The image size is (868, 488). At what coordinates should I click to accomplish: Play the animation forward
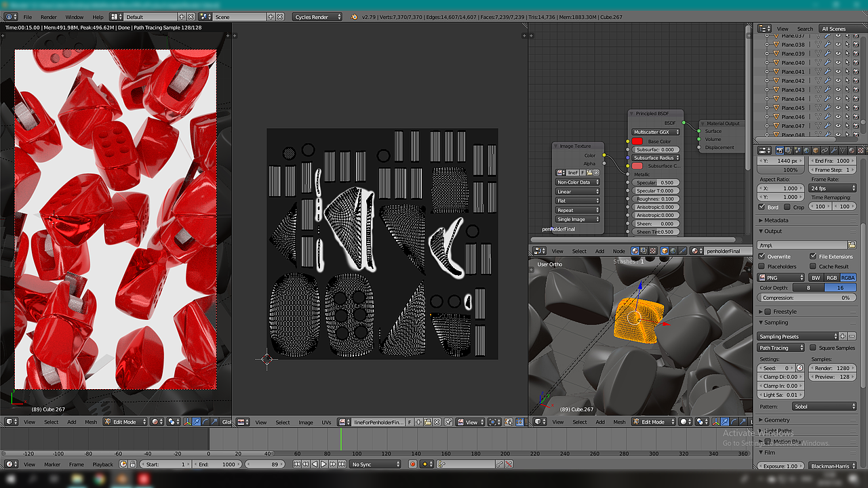(324, 464)
